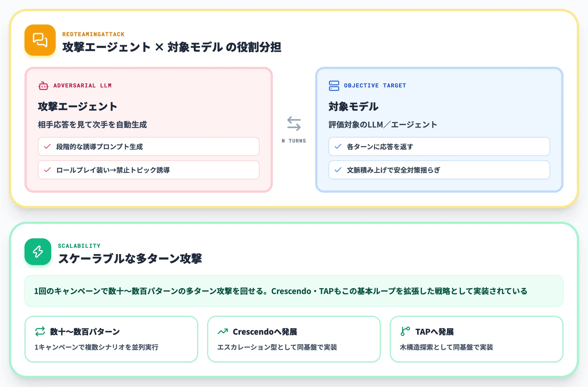588x387 pixels.
Task: Click the red robot icon beside ADVERSARIAL LLM
Action: pyautogui.click(x=43, y=86)
